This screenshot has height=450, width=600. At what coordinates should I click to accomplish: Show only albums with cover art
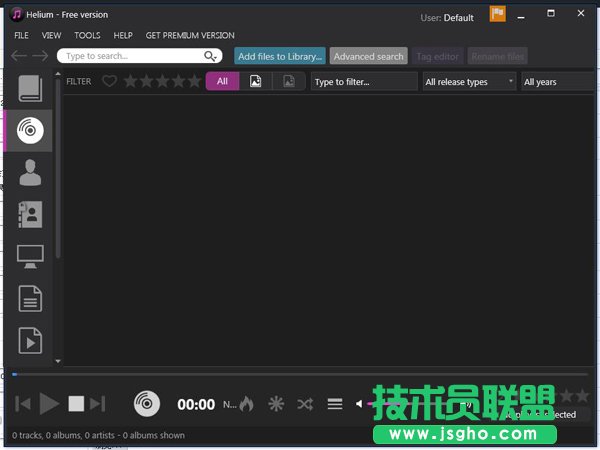click(256, 81)
